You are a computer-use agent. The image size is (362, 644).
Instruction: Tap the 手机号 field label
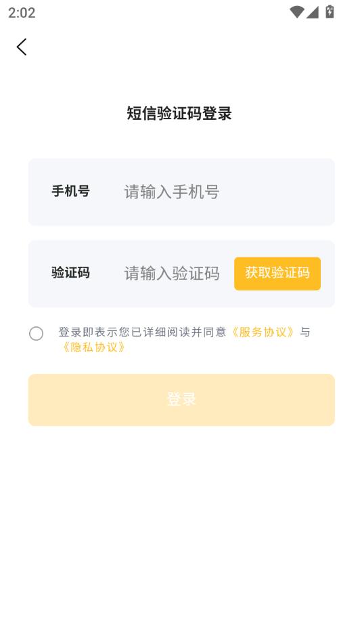70,191
